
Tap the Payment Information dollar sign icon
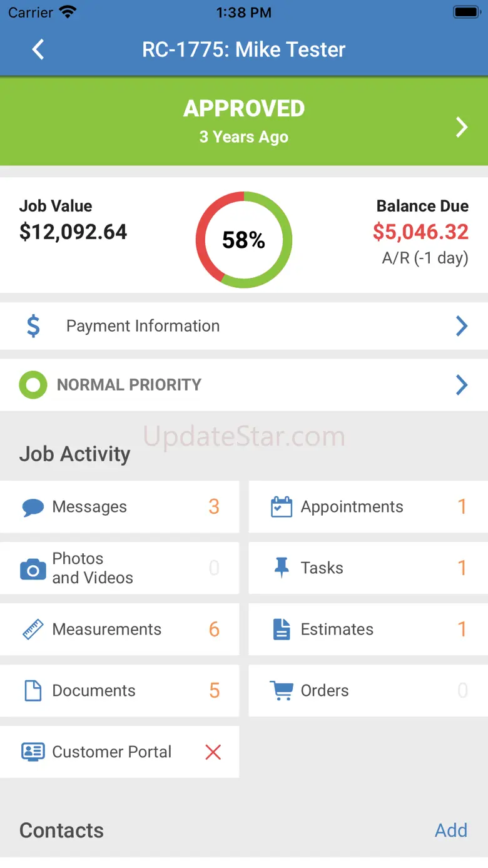[34, 326]
